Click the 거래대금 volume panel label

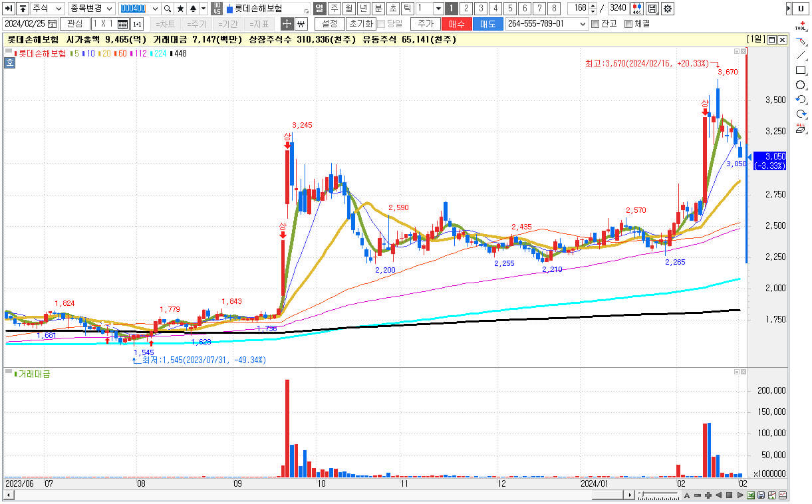(33, 374)
